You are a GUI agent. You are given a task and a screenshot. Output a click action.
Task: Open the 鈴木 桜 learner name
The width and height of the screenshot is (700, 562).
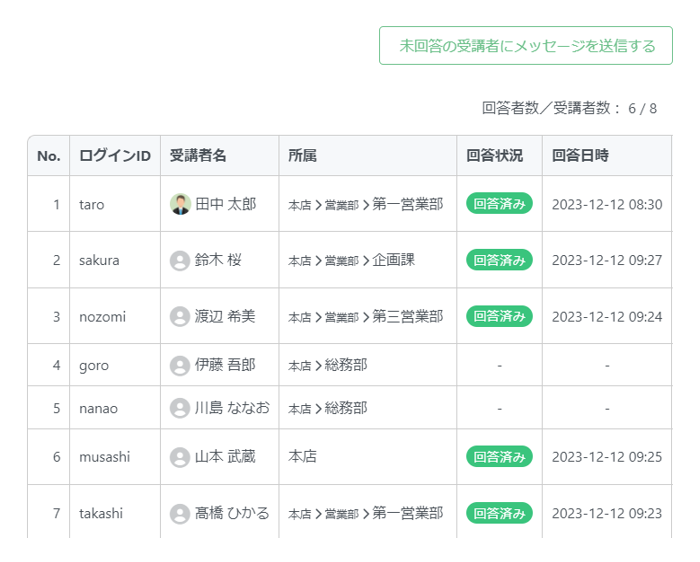click(218, 260)
